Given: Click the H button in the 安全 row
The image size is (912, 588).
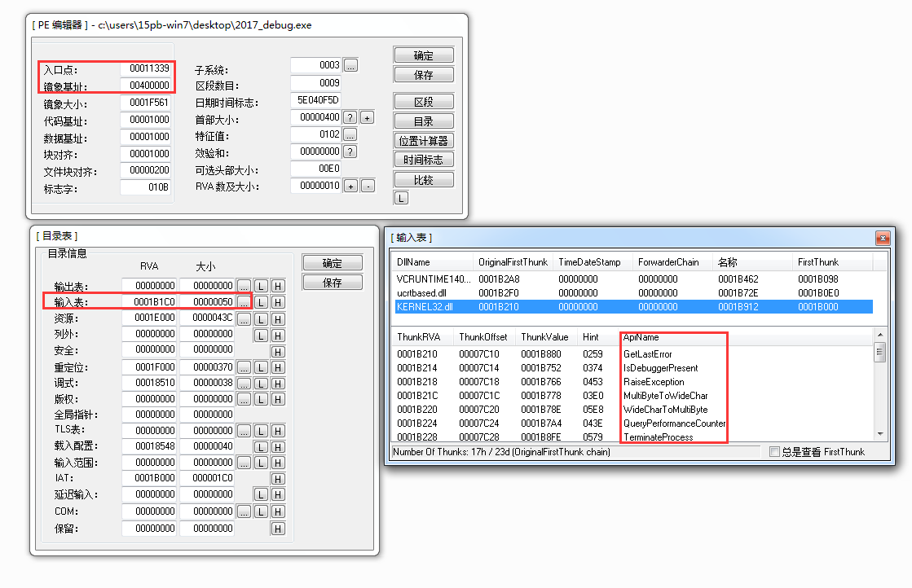Looking at the screenshot, I should [x=278, y=352].
